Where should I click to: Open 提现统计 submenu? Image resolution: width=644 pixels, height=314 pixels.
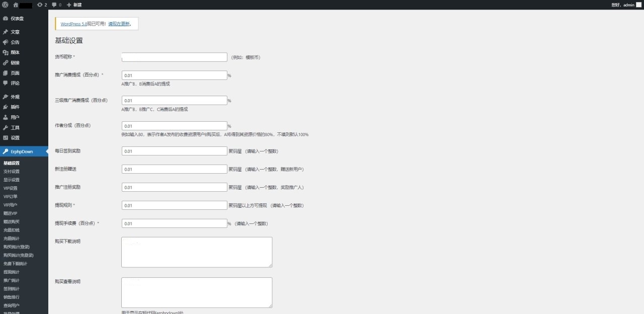click(12, 272)
